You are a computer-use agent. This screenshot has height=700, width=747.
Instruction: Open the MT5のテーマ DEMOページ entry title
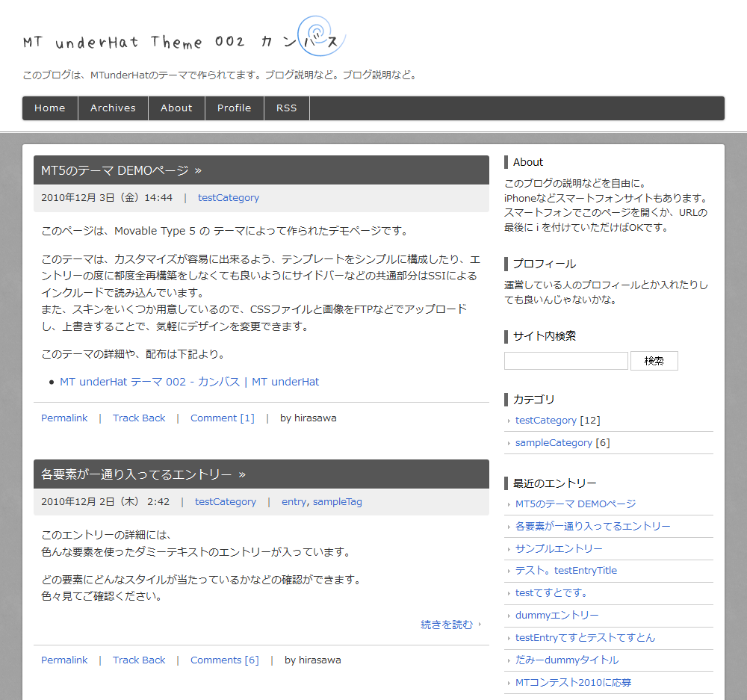[122, 170]
